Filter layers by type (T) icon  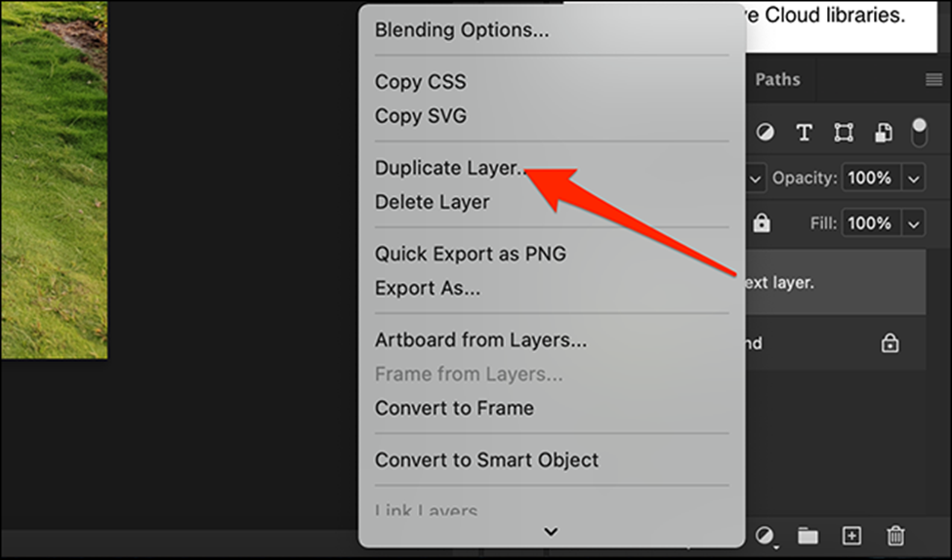(x=805, y=133)
